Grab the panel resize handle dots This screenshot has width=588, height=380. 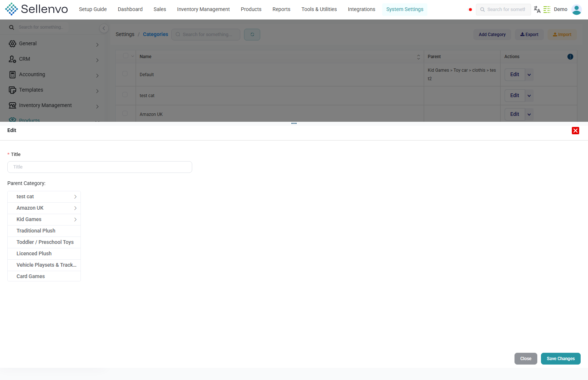(294, 124)
